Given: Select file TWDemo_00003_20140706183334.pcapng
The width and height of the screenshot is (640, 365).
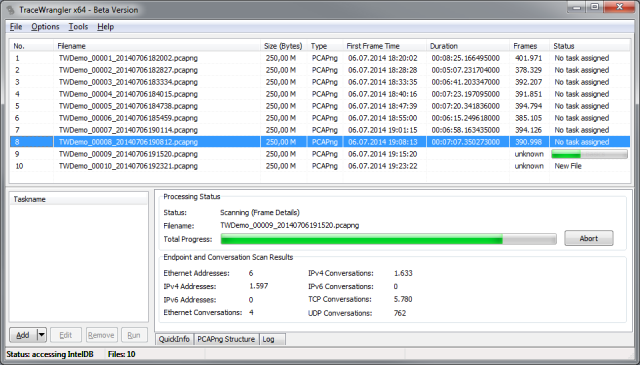Looking at the screenshot, I should pos(128,82).
